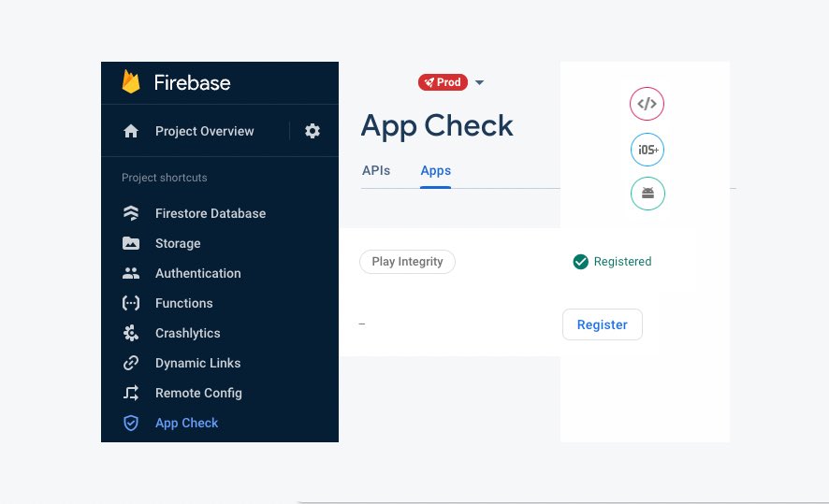The width and height of the screenshot is (829, 504).
Task: Select App Check in sidebar
Action: point(186,424)
